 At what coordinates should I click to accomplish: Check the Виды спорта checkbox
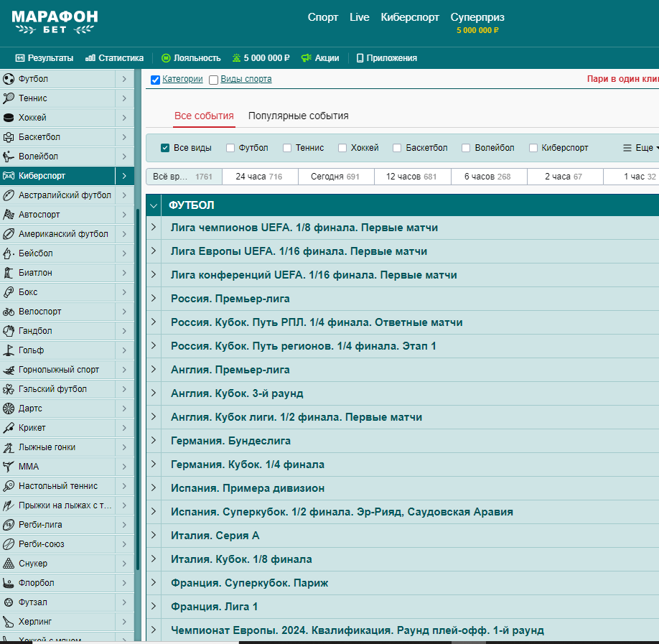[213, 80]
